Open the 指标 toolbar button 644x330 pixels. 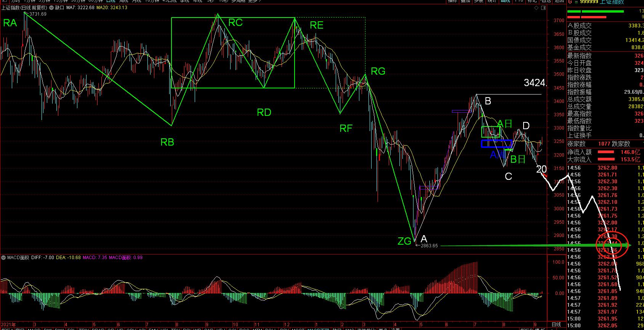tap(452, 1)
